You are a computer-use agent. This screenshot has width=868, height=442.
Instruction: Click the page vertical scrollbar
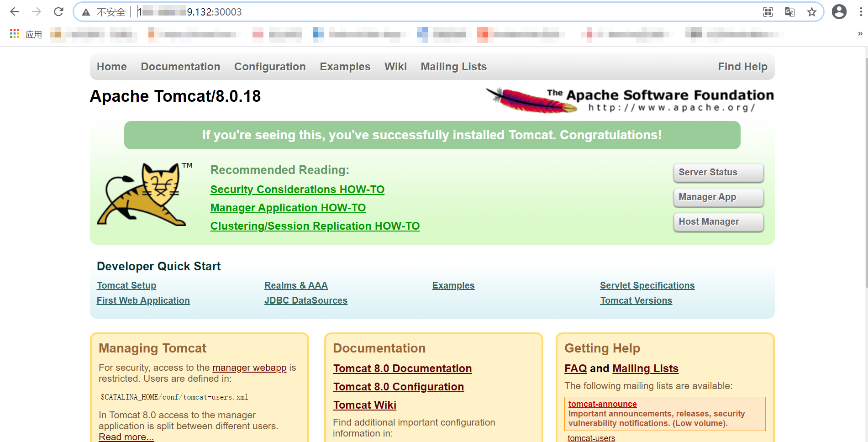coord(866,174)
